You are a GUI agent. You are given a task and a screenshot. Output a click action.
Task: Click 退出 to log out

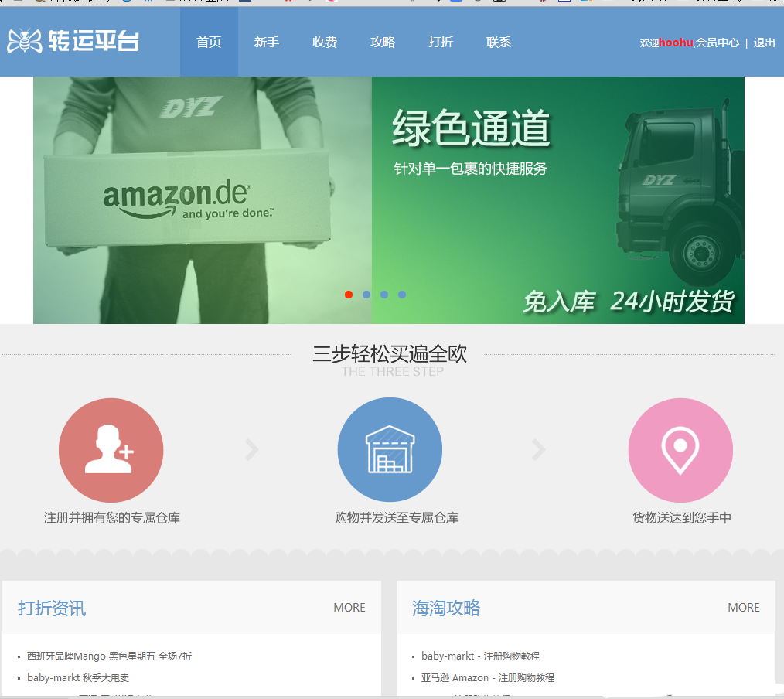[x=764, y=43]
